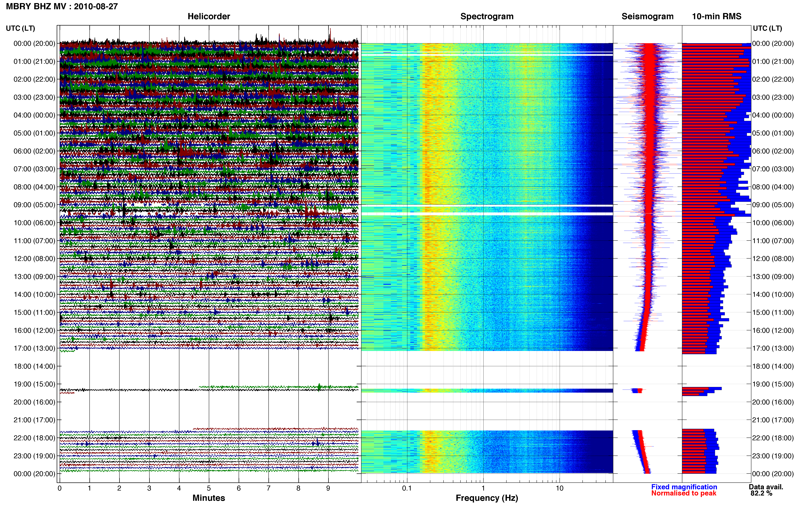The width and height of the screenshot is (812, 508).
Task: Click the 'Spectrogram' panel heading
Action: point(487,16)
